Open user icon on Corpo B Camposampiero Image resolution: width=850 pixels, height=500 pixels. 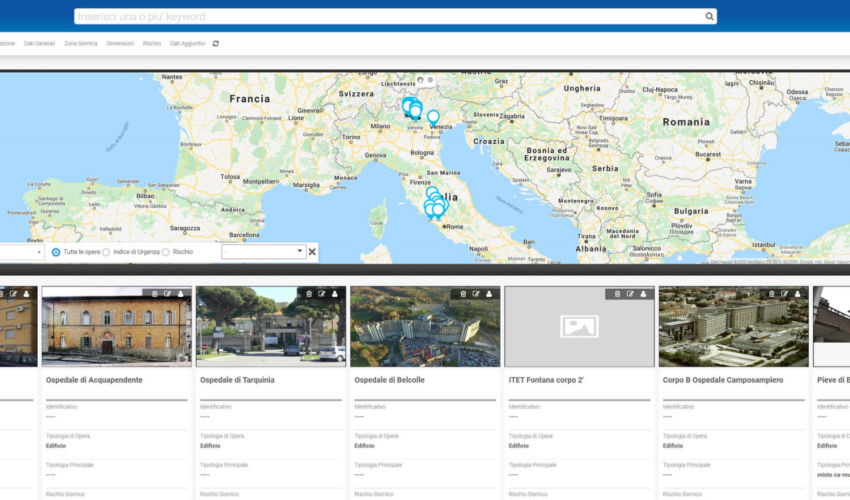coord(797,294)
